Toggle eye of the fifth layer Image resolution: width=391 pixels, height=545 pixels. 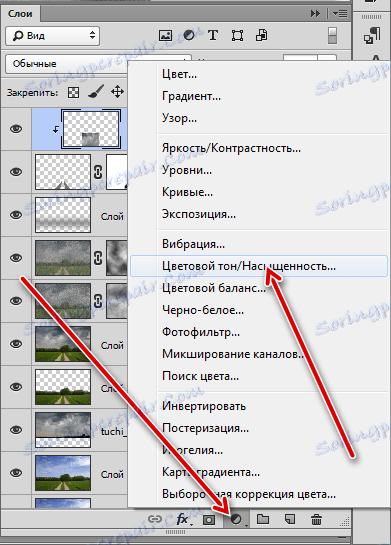click(x=16, y=301)
